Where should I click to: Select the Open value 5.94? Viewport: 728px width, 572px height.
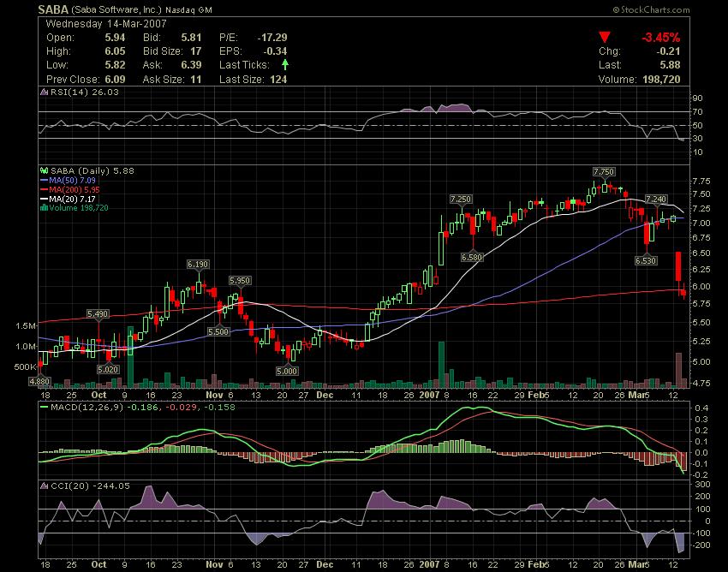[x=115, y=38]
